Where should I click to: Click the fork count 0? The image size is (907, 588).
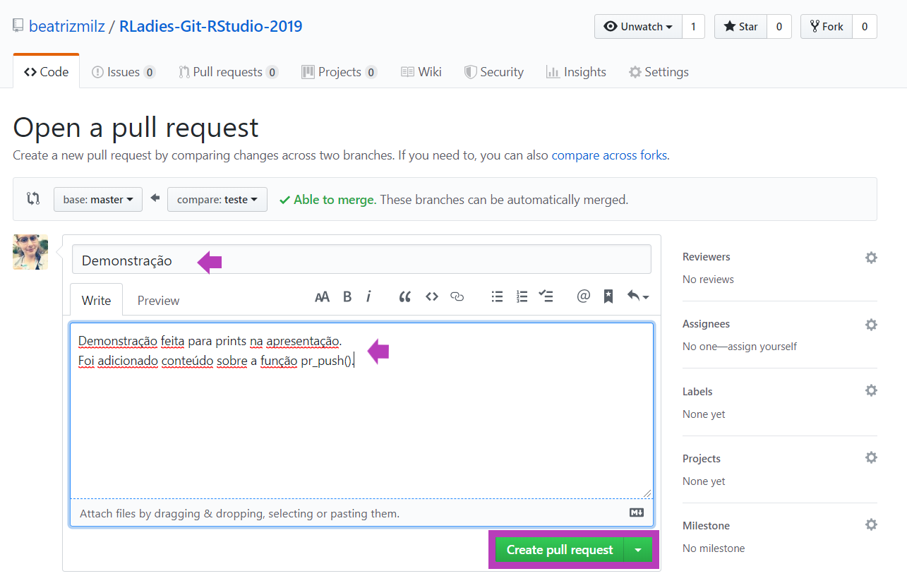865,27
